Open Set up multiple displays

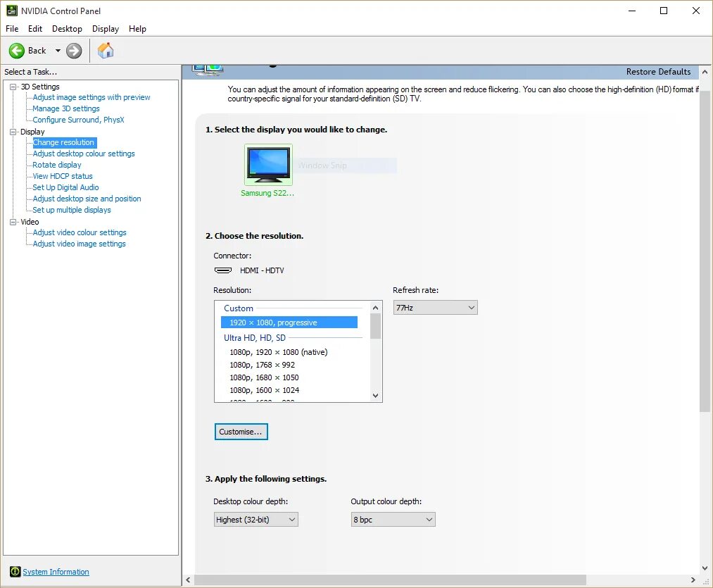tap(71, 210)
